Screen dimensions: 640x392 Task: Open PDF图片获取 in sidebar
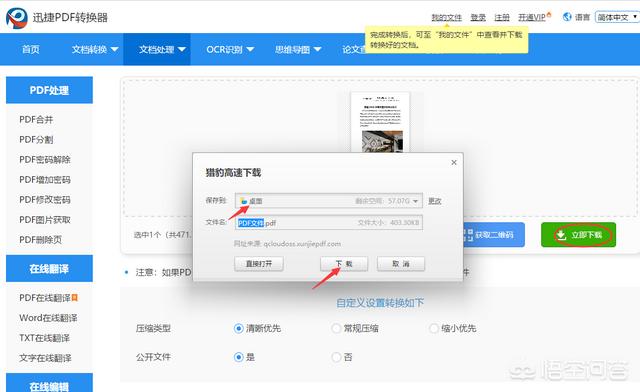[45, 220]
